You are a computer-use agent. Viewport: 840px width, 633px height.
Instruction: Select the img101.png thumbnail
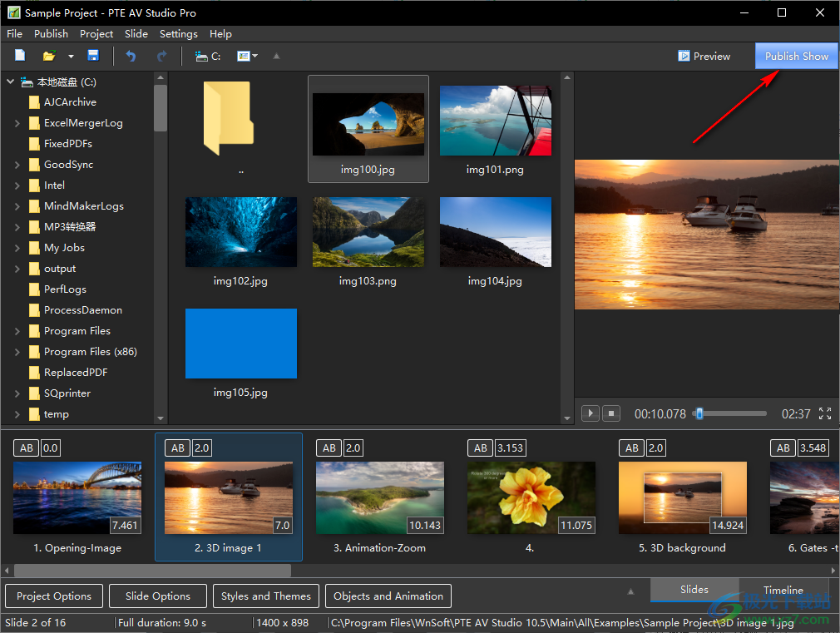[496, 121]
